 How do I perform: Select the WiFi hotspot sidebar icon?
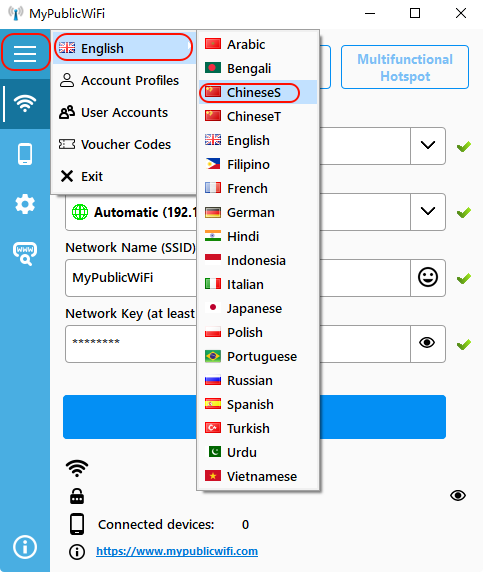point(25,104)
